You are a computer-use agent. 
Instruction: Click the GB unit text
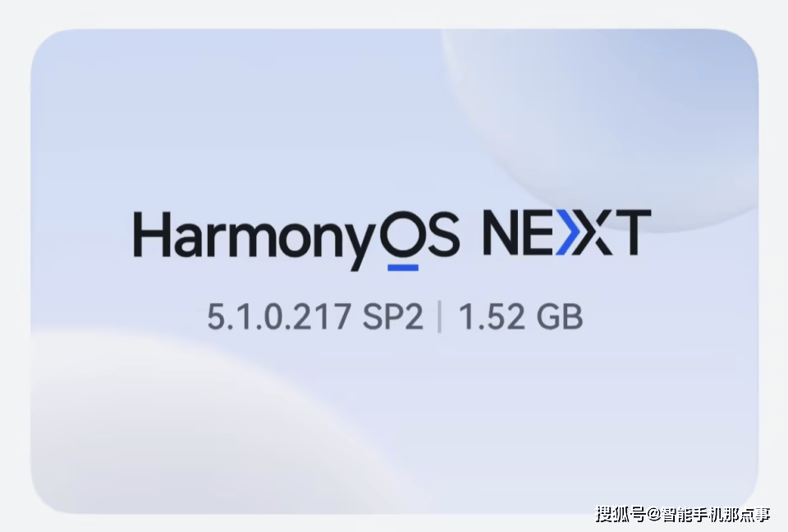point(560,317)
